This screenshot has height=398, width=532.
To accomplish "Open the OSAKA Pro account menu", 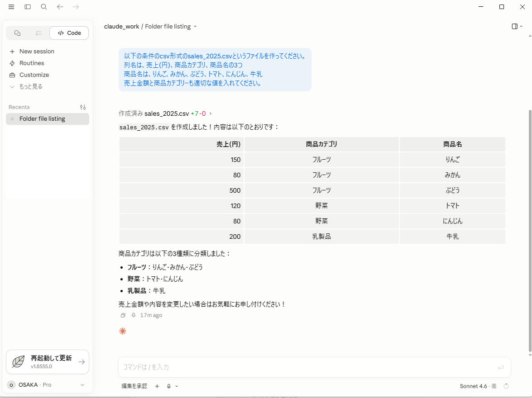I will 47,385.
